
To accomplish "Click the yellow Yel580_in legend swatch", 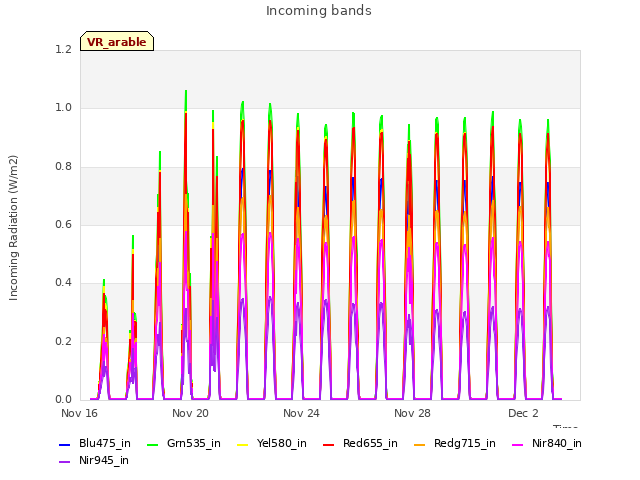I will pyautogui.click(x=242, y=445).
